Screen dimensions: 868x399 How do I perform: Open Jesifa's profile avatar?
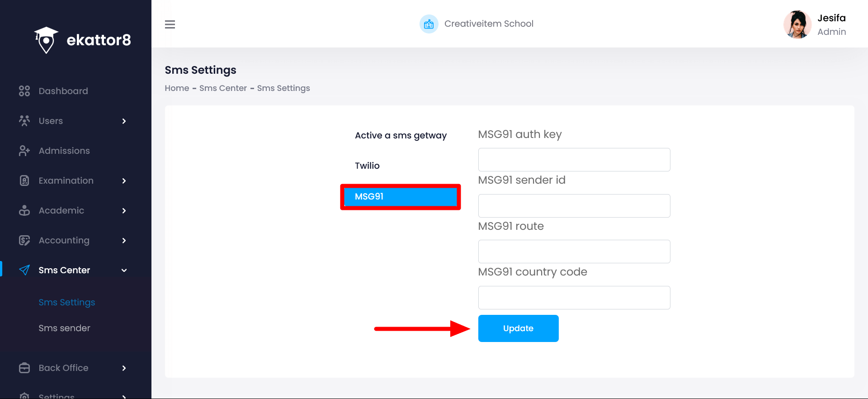coord(797,24)
